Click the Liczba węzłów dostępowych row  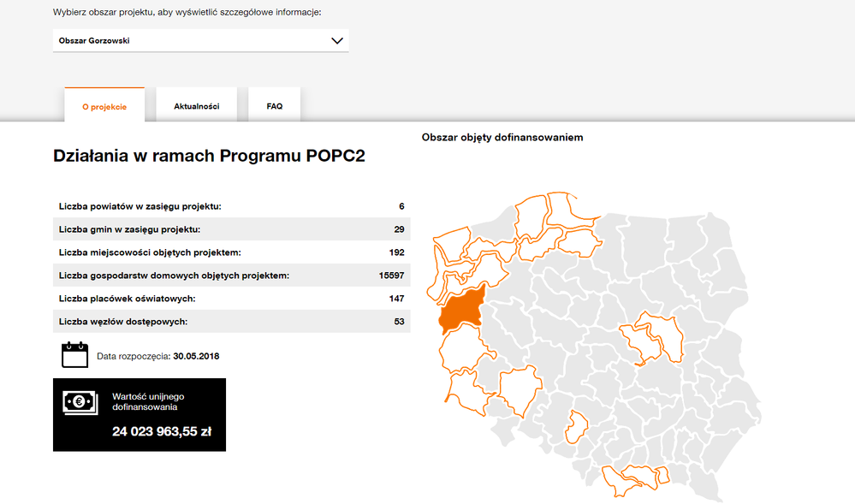pos(231,322)
